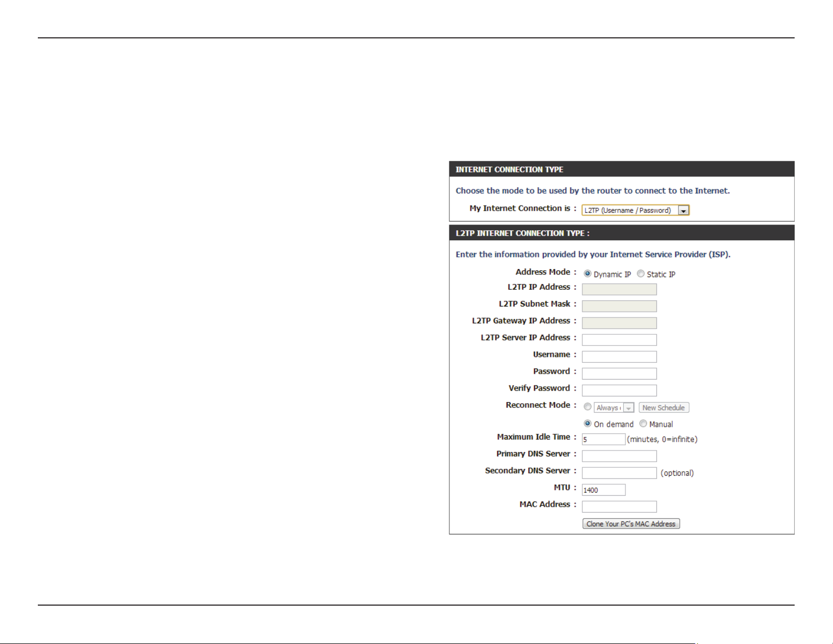Click the Username input field
The width and height of the screenshot is (833, 644).
coord(619,356)
